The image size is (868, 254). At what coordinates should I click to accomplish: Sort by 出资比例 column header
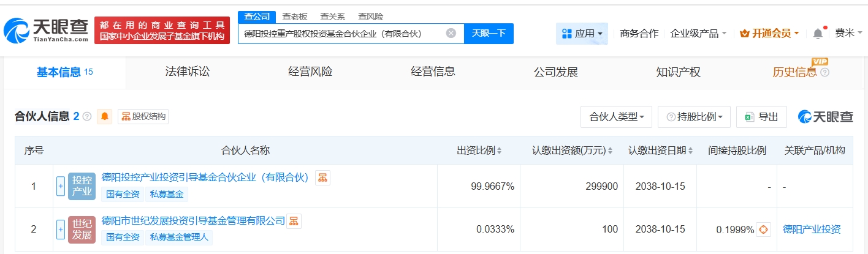[479, 151]
